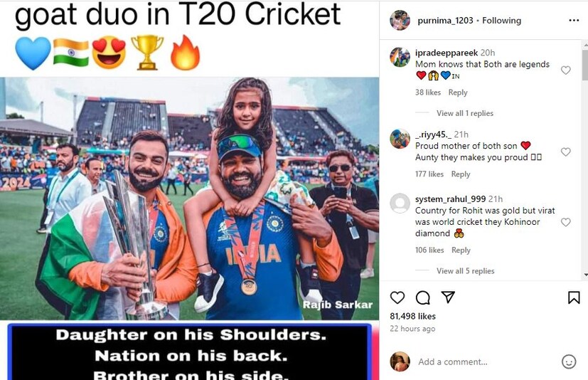This screenshot has height=380, width=588.
Task: Like _.riyy45._ comment heart
Action: tap(565, 152)
